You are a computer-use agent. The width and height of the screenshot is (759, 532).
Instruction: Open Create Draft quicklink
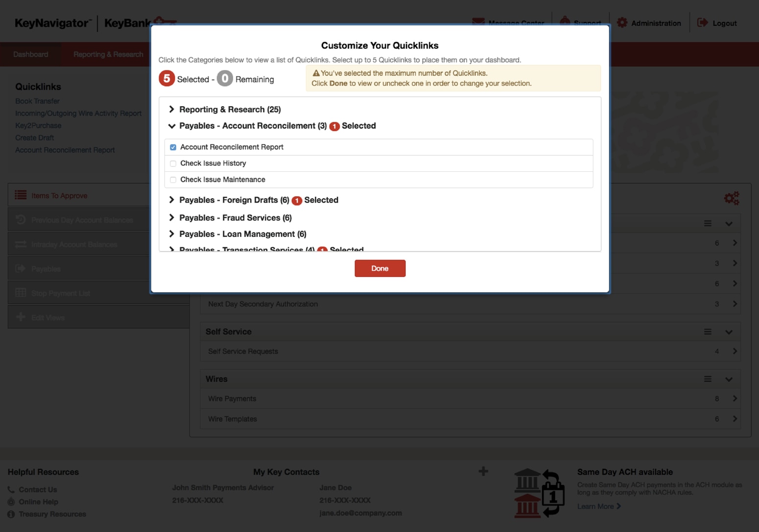(34, 138)
